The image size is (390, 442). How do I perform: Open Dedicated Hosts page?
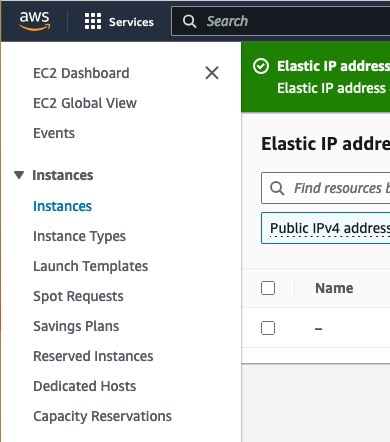(x=85, y=386)
